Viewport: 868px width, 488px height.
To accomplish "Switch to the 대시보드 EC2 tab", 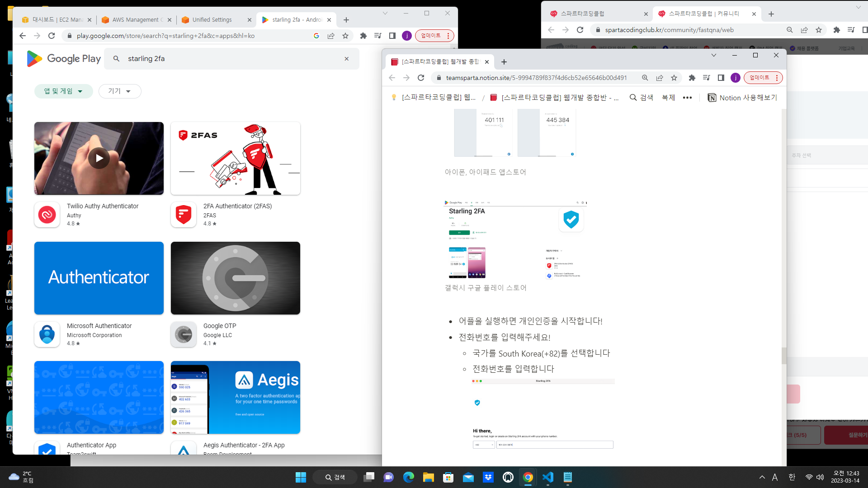I will point(57,20).
